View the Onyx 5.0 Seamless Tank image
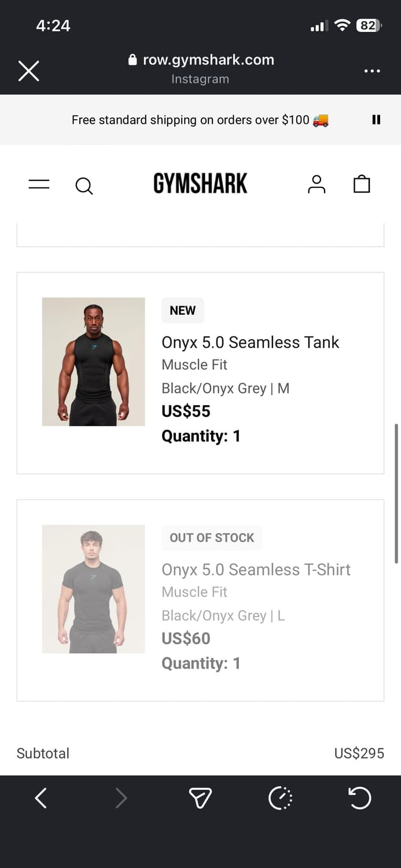 click(x=94, y=362)
